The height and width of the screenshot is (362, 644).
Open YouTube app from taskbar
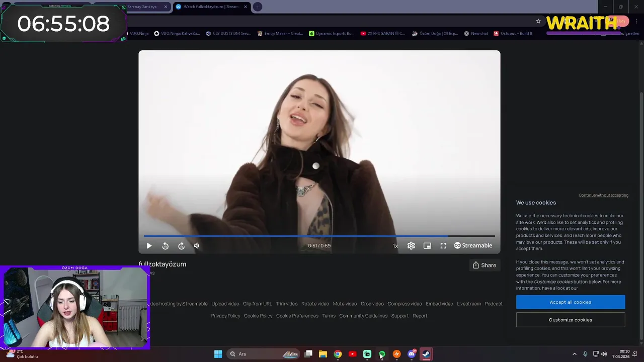click(x=352, y=354)
